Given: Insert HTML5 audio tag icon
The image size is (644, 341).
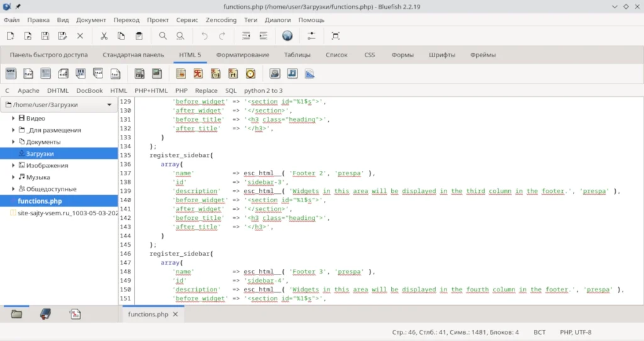Looking at the screenshot, I should click(292, 73).
